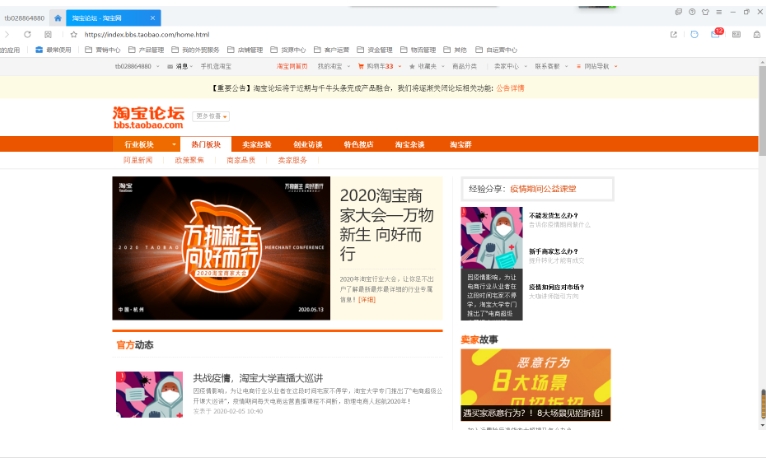Expand the 行业板块 navigation menu

click(x=146, y=145)
